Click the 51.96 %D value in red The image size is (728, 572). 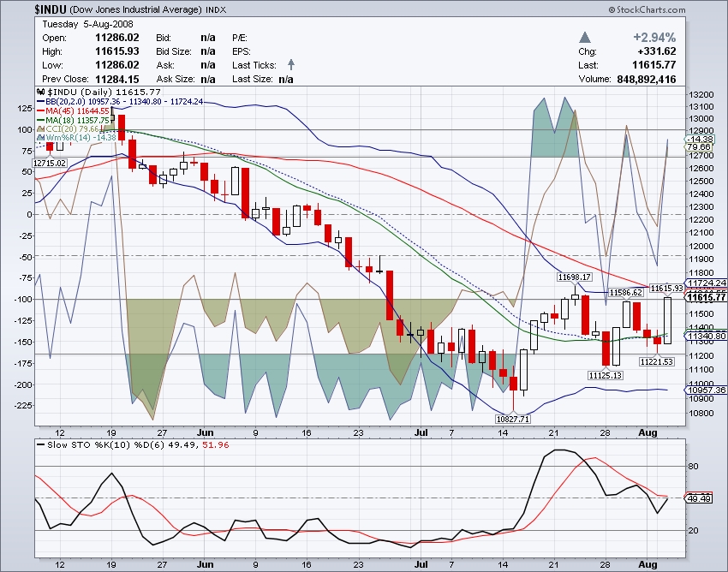click(216, 444)
